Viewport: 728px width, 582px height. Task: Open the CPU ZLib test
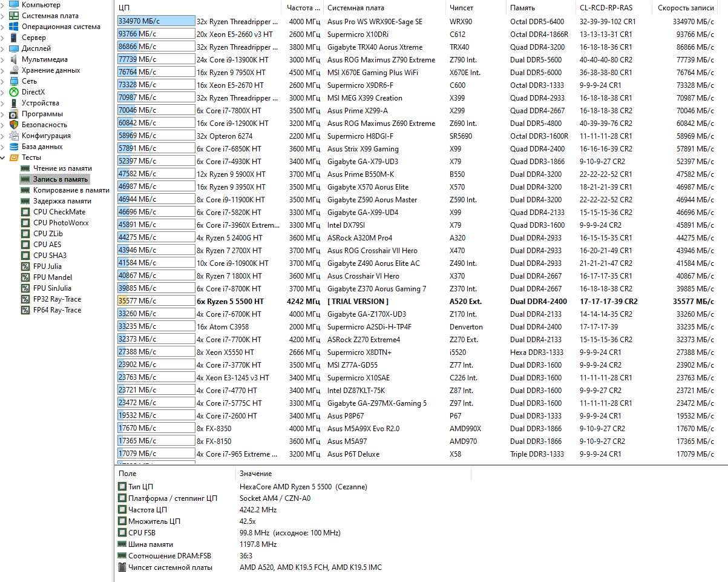click(x=48, y=234)
